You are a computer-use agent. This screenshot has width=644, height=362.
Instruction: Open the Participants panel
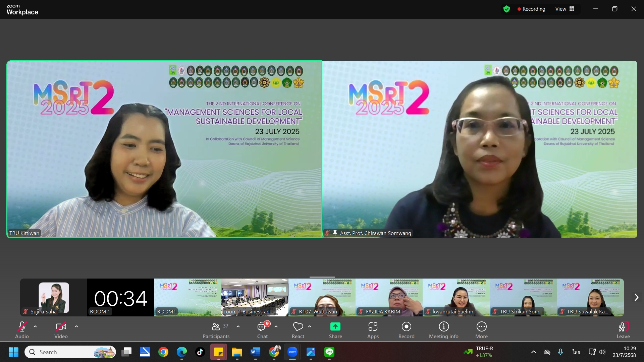click(216, 330)
